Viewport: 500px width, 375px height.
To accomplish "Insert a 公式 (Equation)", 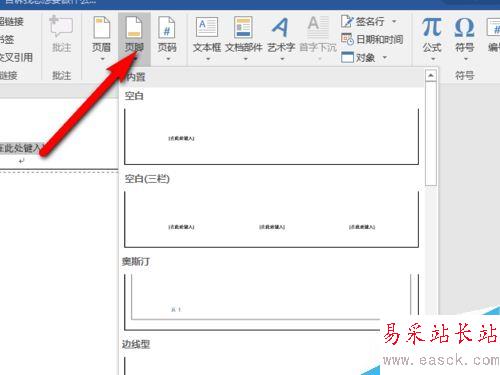I will click(x=432, y=34).
